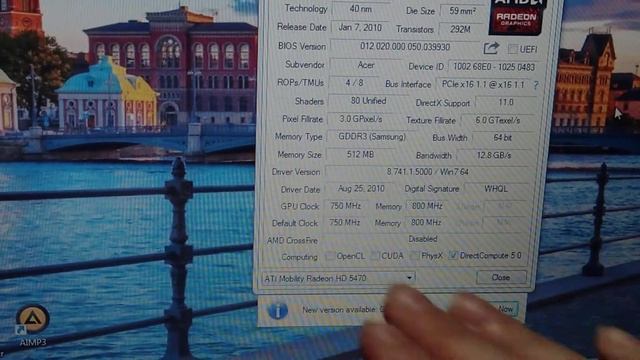The image size is (640, 360).
Task: Click the DirectX Support value 11.0
Action: pyautogui.click(x=506, y=102)
